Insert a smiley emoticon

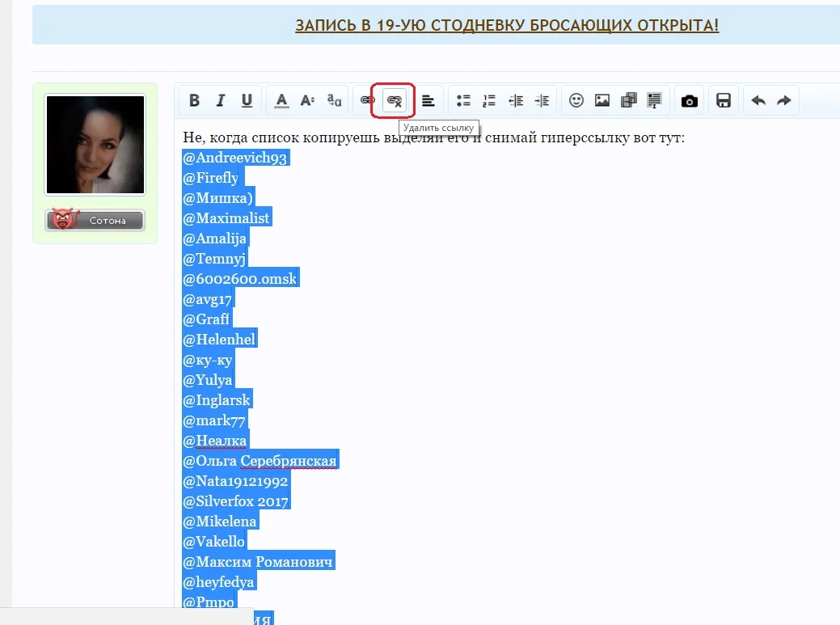[576, 99]
